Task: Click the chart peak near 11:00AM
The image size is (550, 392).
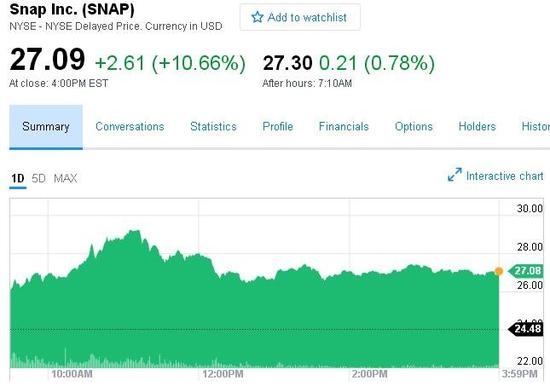Action: tap(134, 231)
